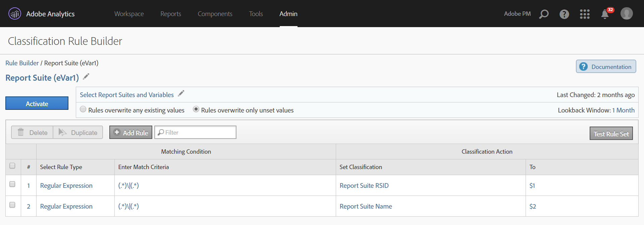Select 'Rules overwrite only unset values' option
644x225 pixels.
point(196,109)
